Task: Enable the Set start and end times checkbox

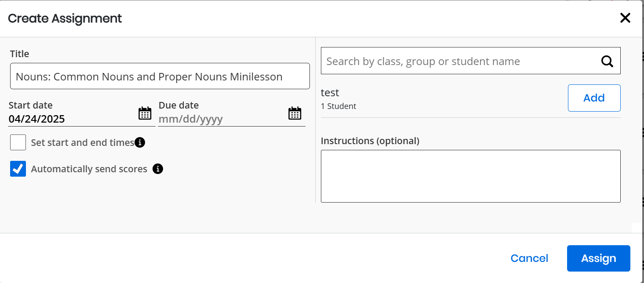Action: (x=18, y=142)
